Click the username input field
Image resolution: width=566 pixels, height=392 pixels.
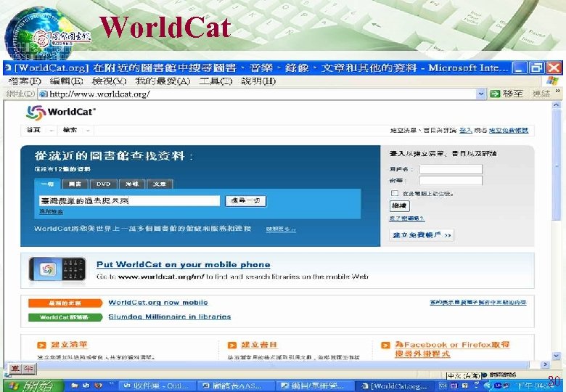coord(451,169)
